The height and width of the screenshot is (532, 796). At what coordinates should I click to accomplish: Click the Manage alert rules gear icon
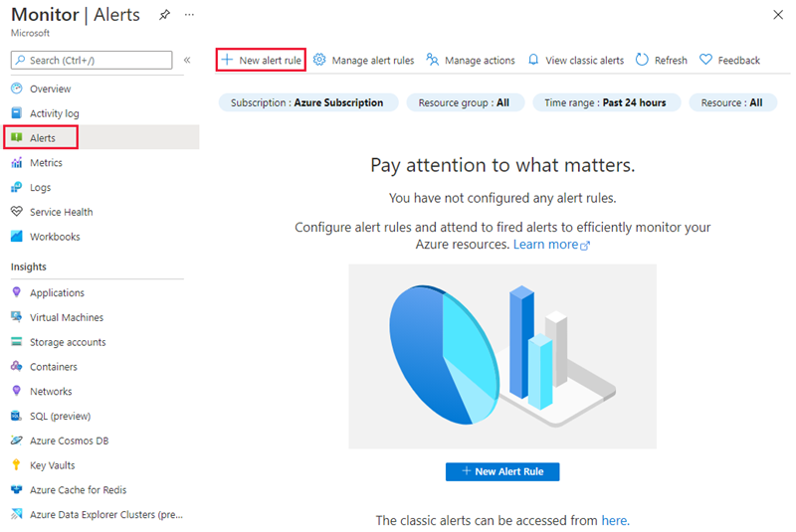pyautogui.click(x=319, y=60)
